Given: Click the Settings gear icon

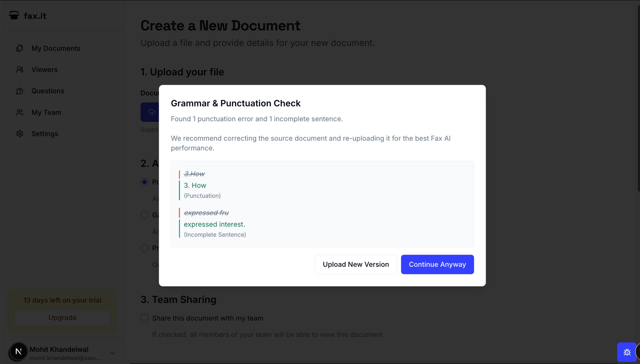Looking at the screenshot, I should pos(20,134).
